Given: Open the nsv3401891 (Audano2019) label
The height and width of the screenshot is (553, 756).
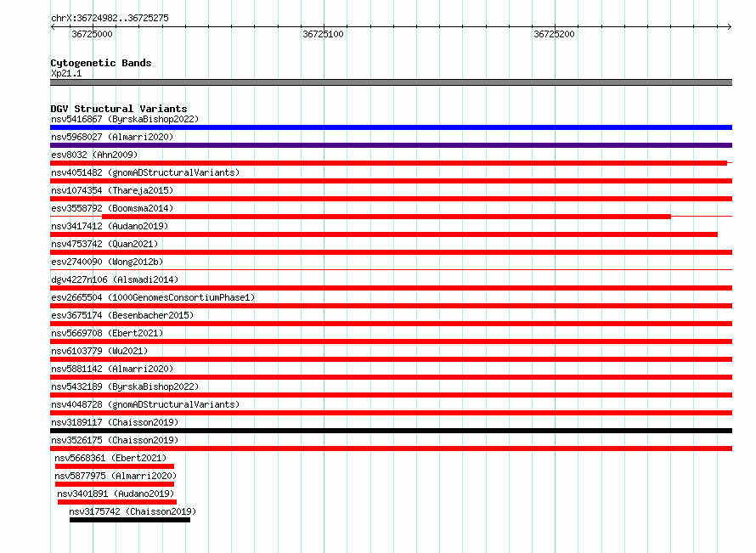Looking at the screenshot, I should [116, 494].
